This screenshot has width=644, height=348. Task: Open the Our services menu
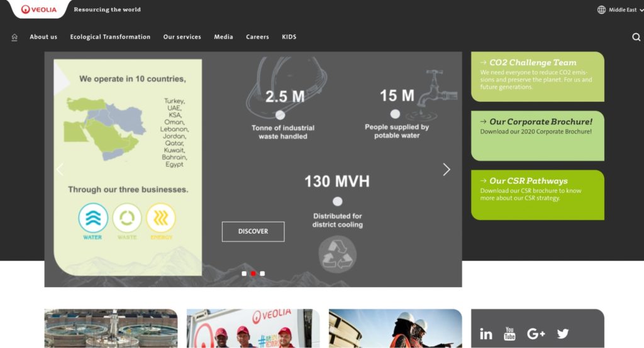[x=182, y=36]
